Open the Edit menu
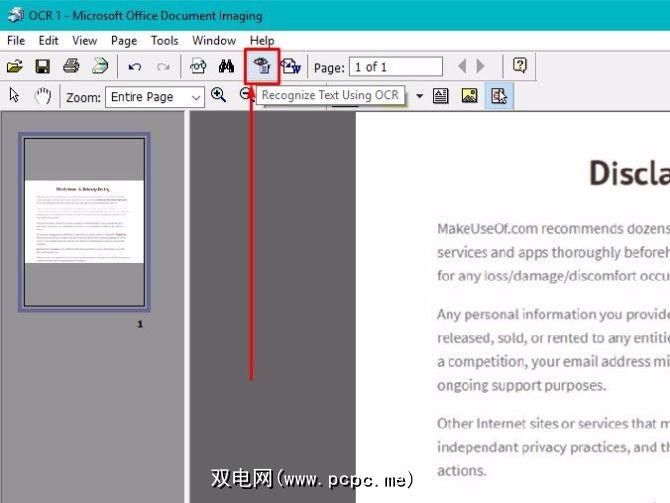This screenshot has height=503, width=670. (x=48, y=41)
